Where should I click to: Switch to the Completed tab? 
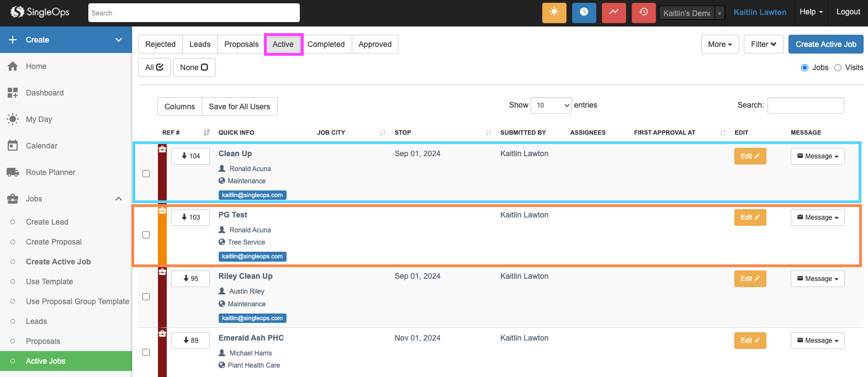pyautogui.click(x=326, y=44)
